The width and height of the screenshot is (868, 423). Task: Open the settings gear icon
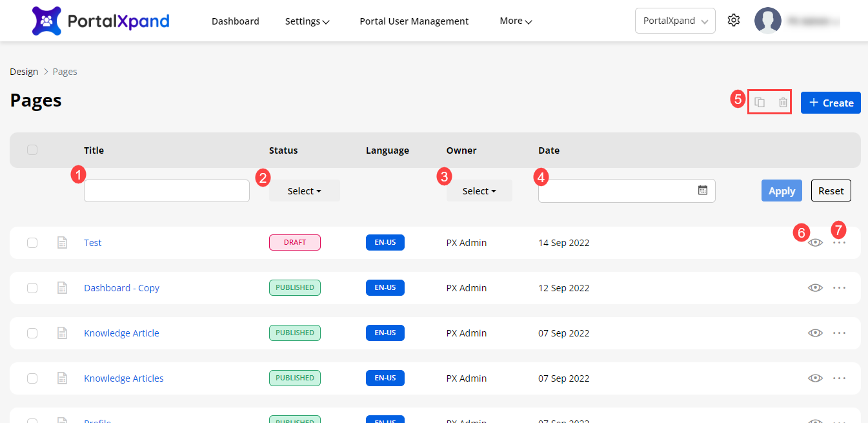733,21
